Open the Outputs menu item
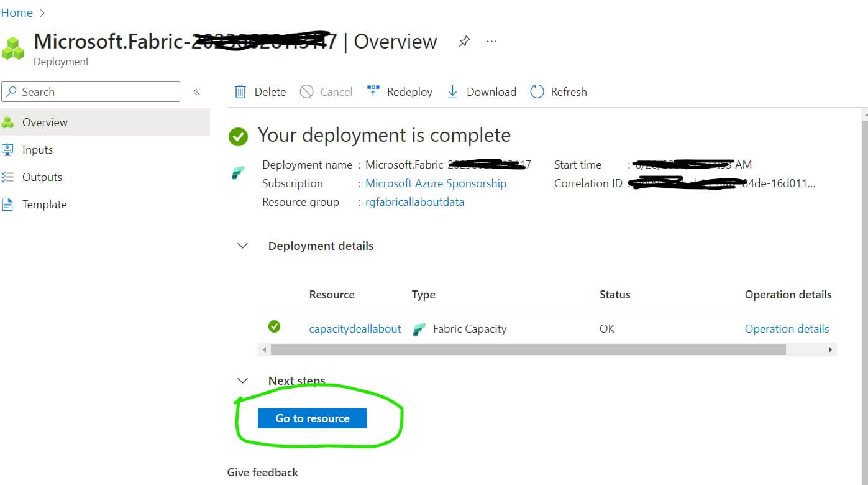Viewport: 868px width, 485px height. [42, 177]
